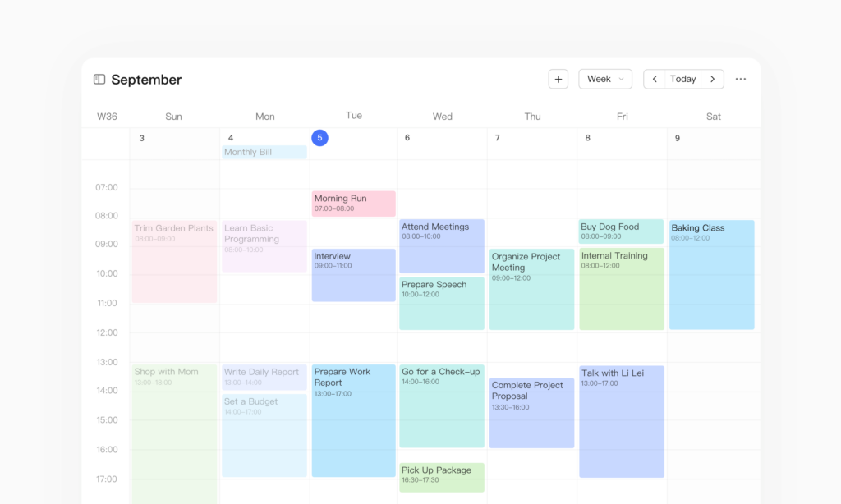Viewport: 841px width, 504px height.
Task: Open the Go for a Check-up event
Action: [x=441, y=405]
